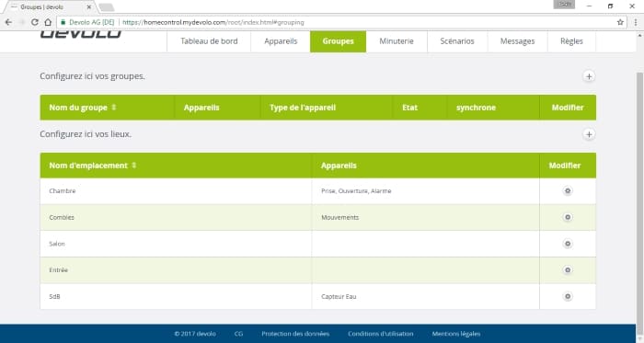Open settings gear for Chambre location
Screen dimensions: 644x343
click(568, 190)
